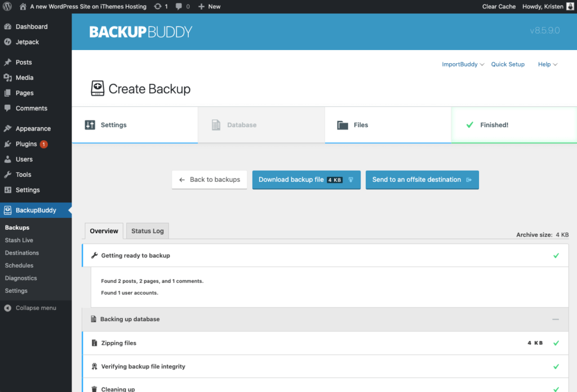The height and width of the screenshot is (392, 577).
Task: Click the Pages sidebar icon
Action: click(8, 93)
